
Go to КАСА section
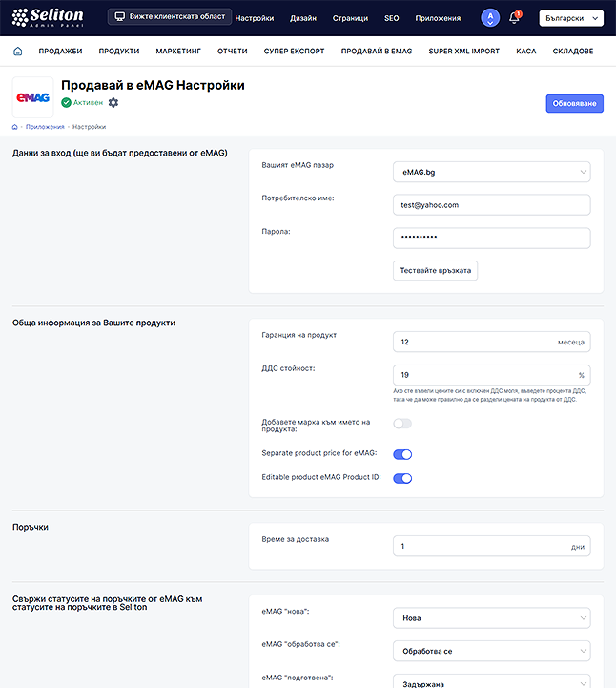526,52
